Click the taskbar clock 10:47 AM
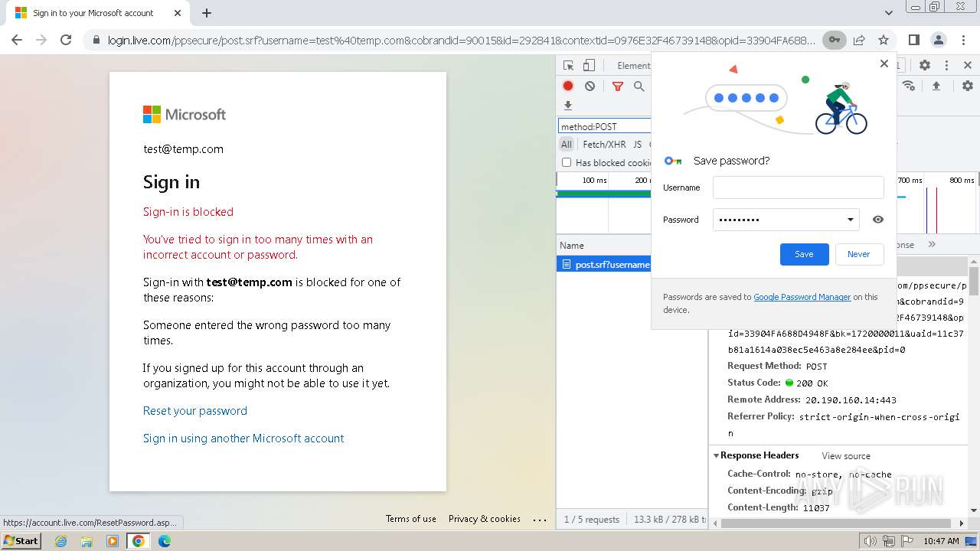The image size is (980, 551). [941, 541]
